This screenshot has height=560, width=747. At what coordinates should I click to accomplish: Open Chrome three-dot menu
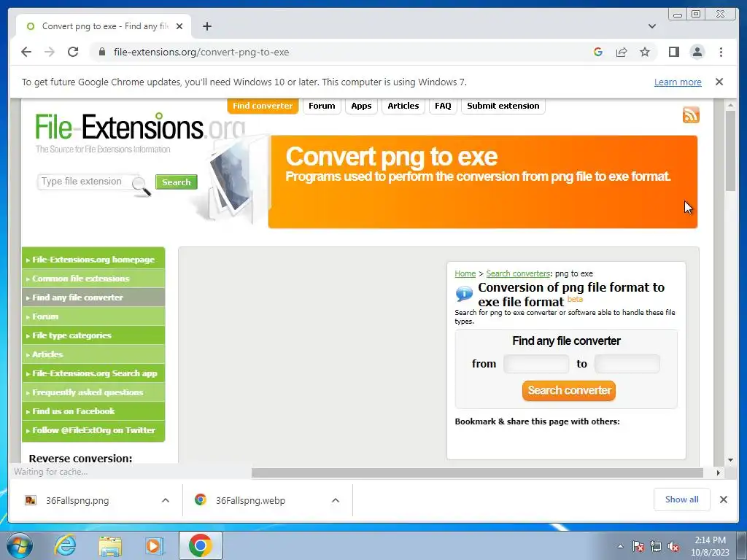(x=721, y=52)
